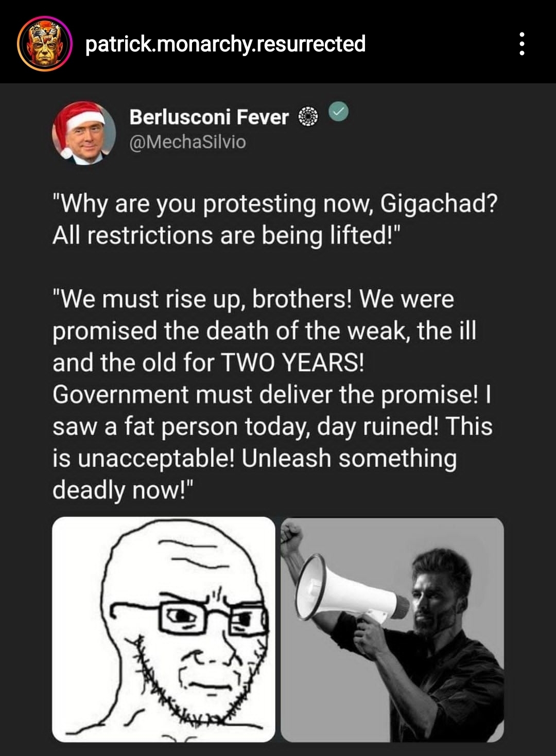Click the Berlusconi Fever display name

coord(208,117)
